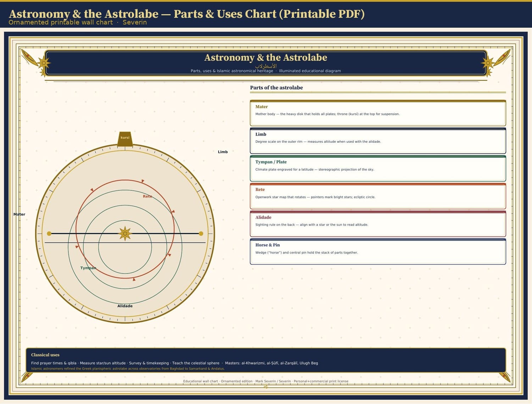Select the 'Tympan / Plate' card title
The image size is (532, 404).
[x=271, y=162]
